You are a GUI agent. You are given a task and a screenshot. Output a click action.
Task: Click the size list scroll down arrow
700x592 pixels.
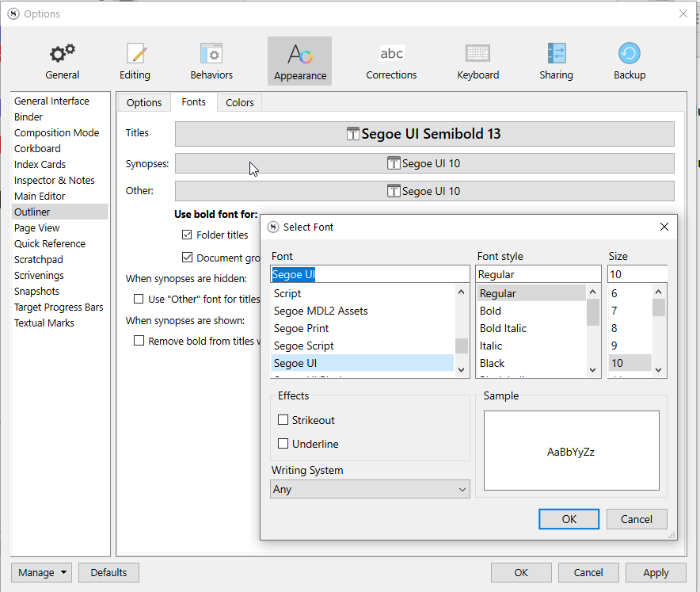[x=659, y=370]
